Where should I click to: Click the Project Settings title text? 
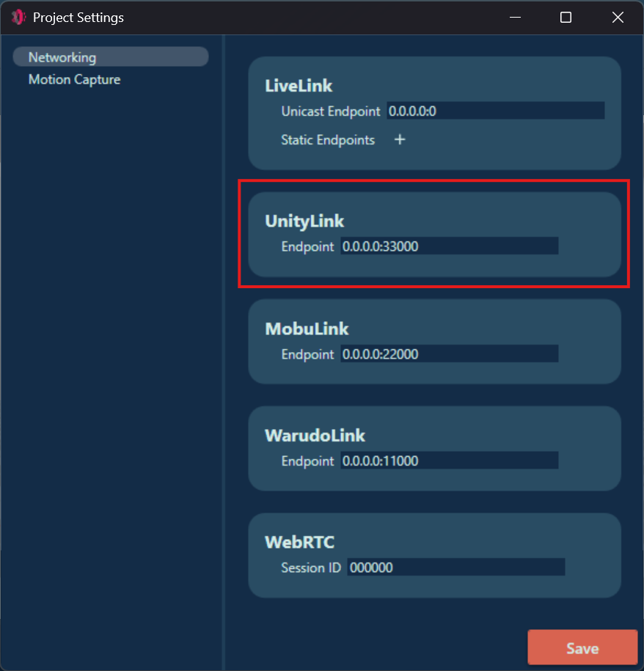pyautogui.click(x=78, y=18)
